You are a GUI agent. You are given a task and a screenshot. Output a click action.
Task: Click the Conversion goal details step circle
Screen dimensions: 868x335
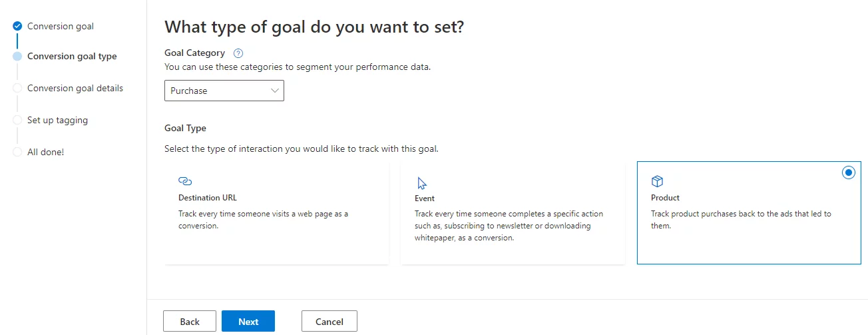coord(17,88)
